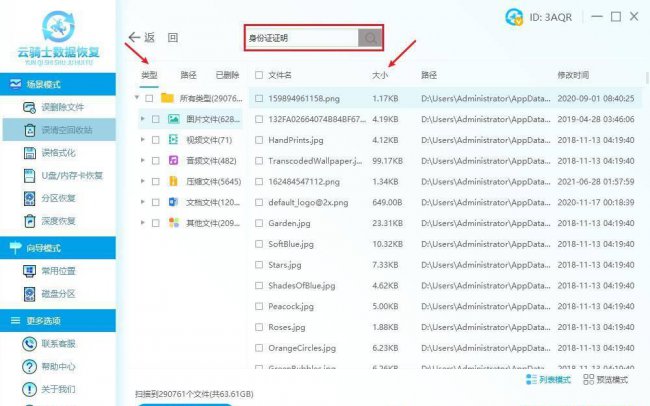Switch to 列表模式 list view

[548, 379]
